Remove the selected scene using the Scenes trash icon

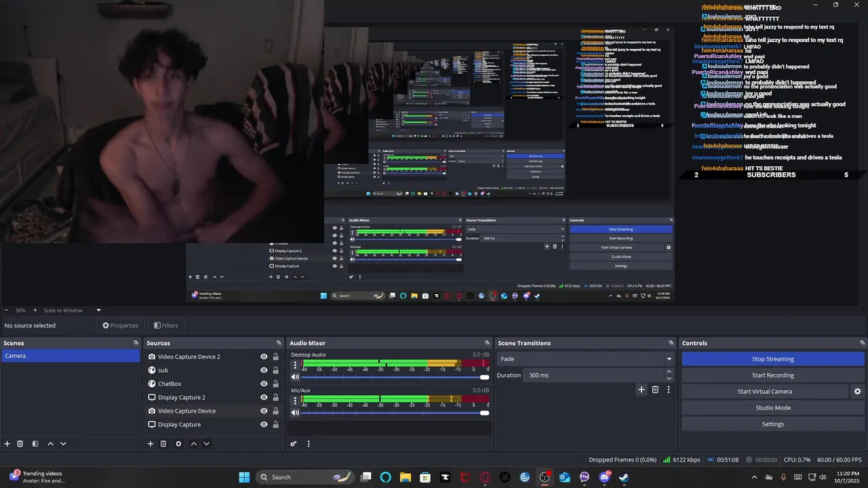click(20, 444)
